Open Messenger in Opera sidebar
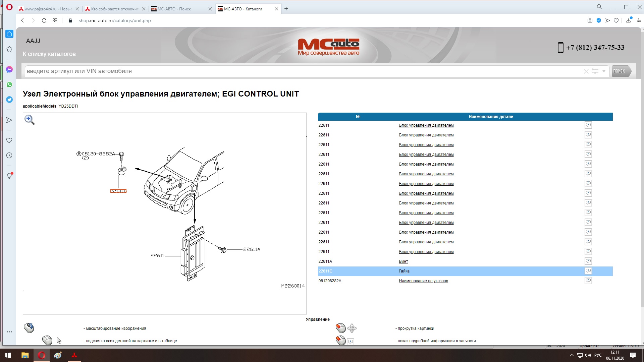This screenshot has width=644, height=362. pos(9,69)
